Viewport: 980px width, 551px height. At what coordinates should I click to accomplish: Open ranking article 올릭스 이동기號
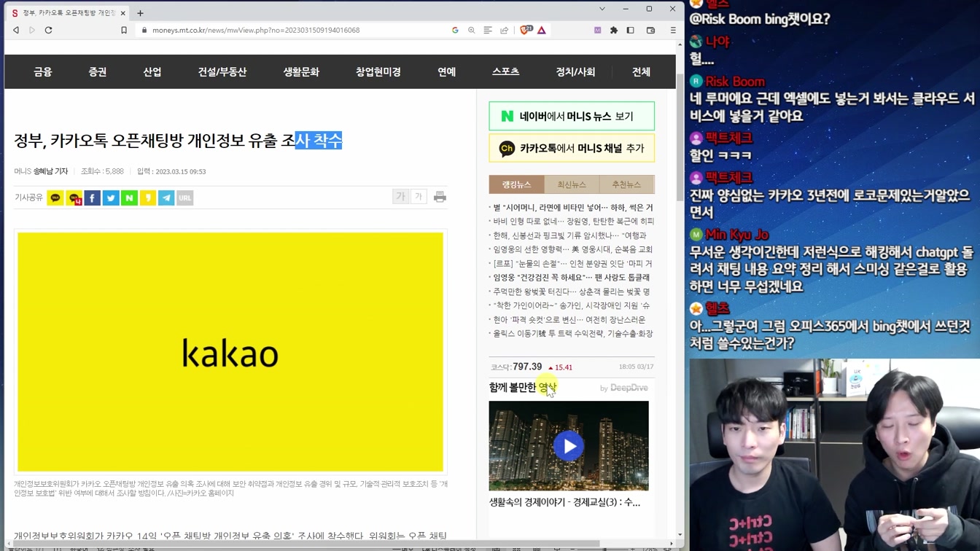[x=572, y=334]
